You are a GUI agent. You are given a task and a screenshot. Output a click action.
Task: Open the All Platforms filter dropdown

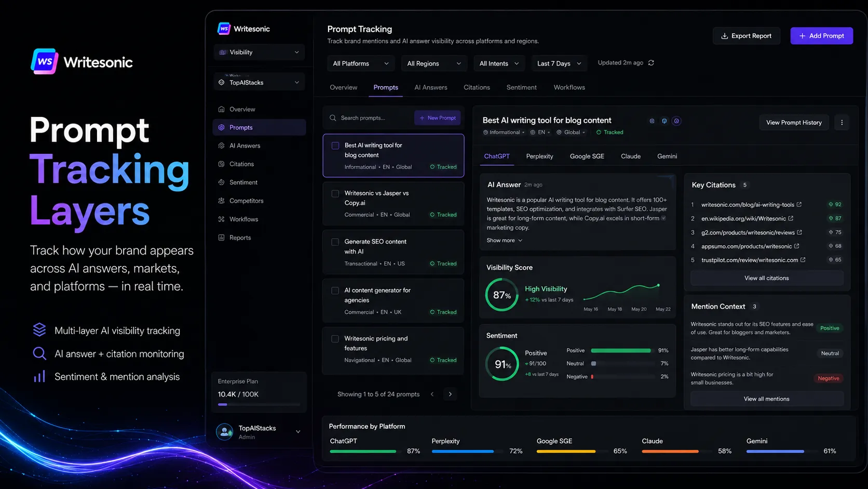pos(361,63)
